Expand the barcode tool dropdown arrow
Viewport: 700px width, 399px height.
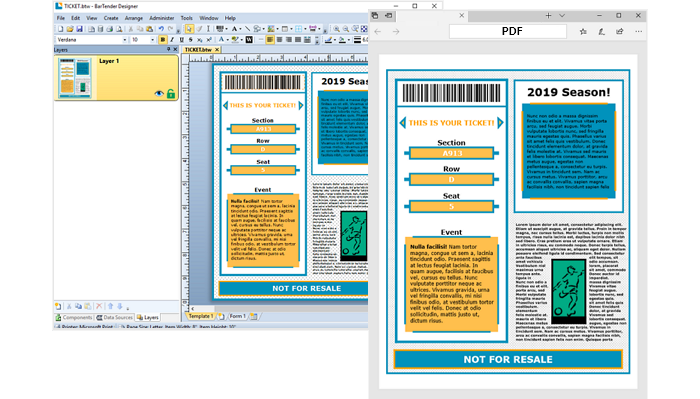[x=226, y=29]
